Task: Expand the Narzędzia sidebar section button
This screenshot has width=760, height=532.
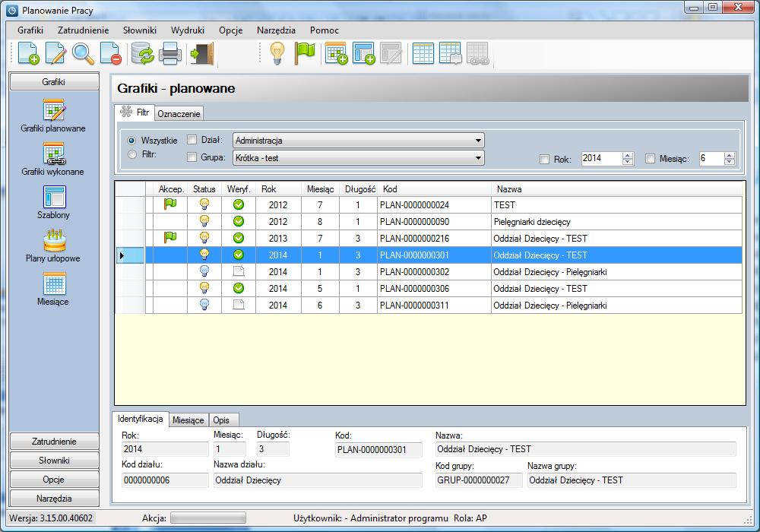Action: tap(54, 498)
